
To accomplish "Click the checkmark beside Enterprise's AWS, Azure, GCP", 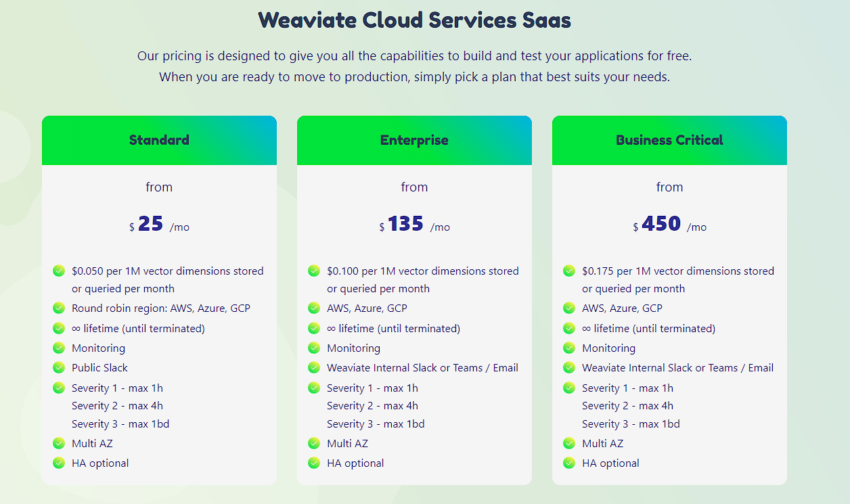I will 314,308.
